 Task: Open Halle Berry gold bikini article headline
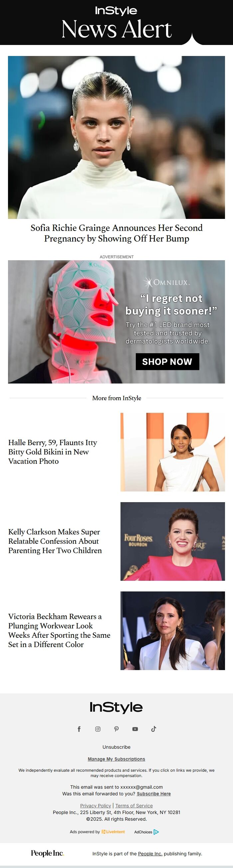pos(53,452)
